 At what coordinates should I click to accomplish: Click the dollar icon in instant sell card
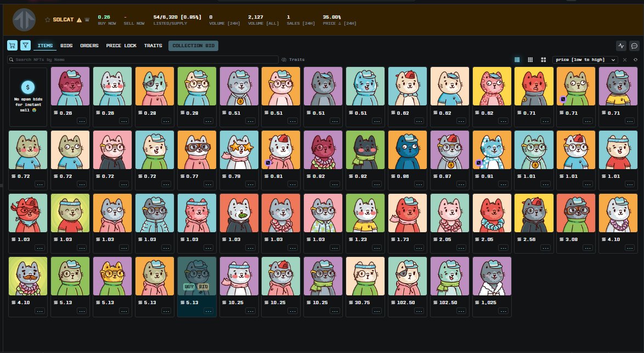tap(28, 87)
